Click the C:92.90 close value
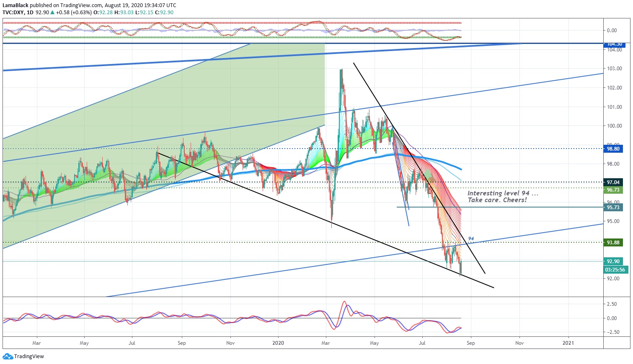633x364 pixels. (163, 13)
